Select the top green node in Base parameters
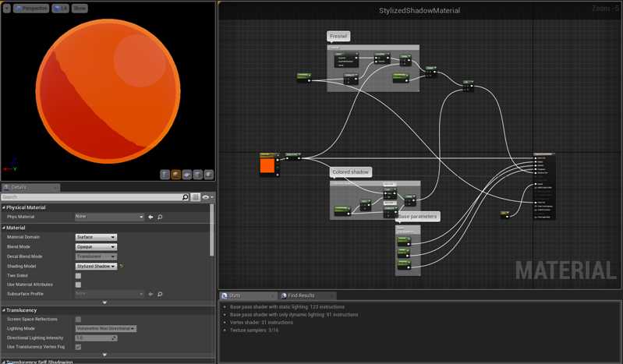 [x=404, y=241]
